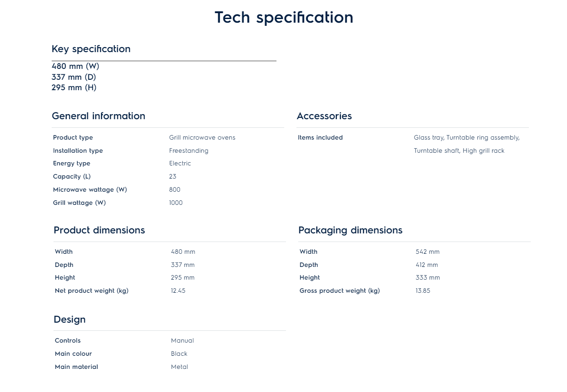567x392 pixels.
Task: Click the Accessories section heading
Action: [324, 116]
